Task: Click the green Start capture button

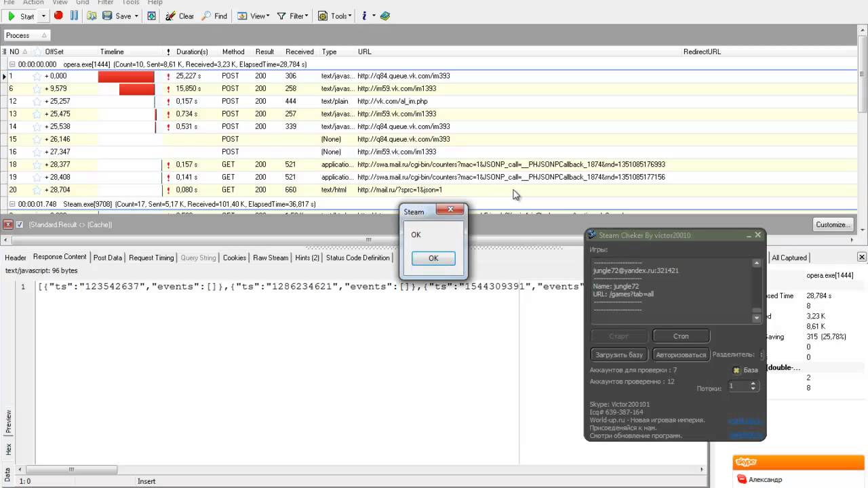Action: point(20,16)
